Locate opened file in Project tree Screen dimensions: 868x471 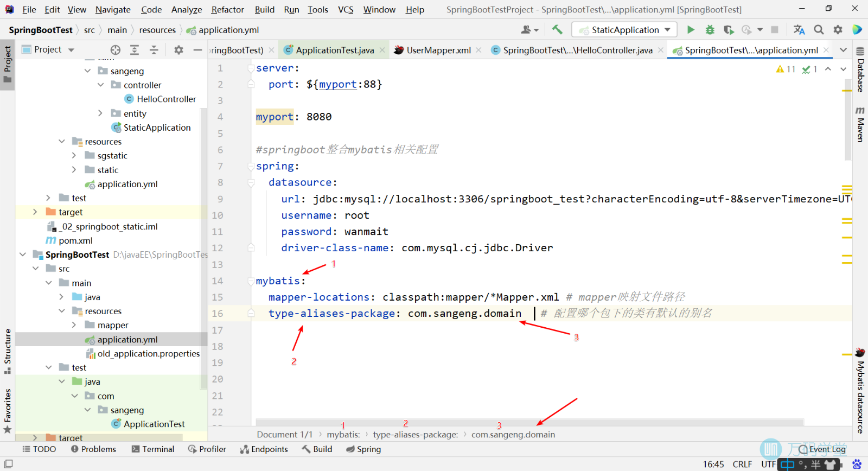pyautogui.click(x=115, y=50)
